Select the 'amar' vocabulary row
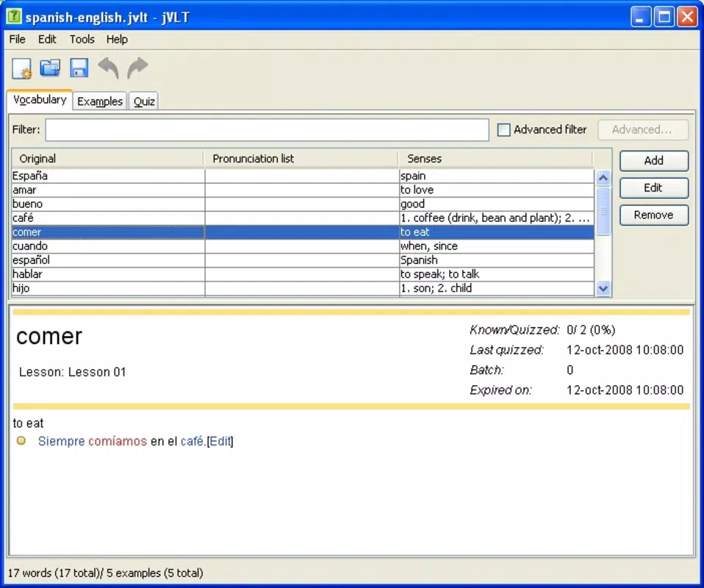 point(303,190)
